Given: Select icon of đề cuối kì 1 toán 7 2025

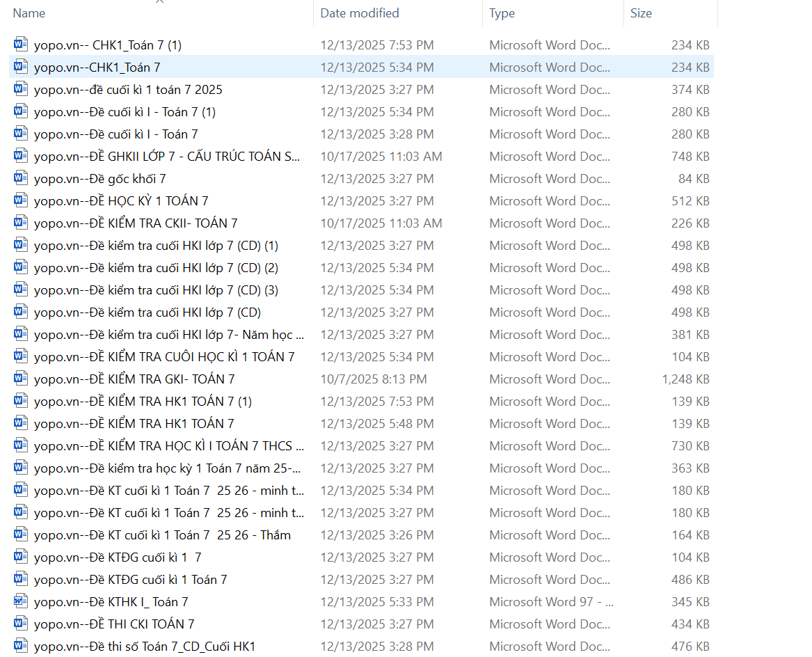Looking at the screenshot, I should coord(21,90).
